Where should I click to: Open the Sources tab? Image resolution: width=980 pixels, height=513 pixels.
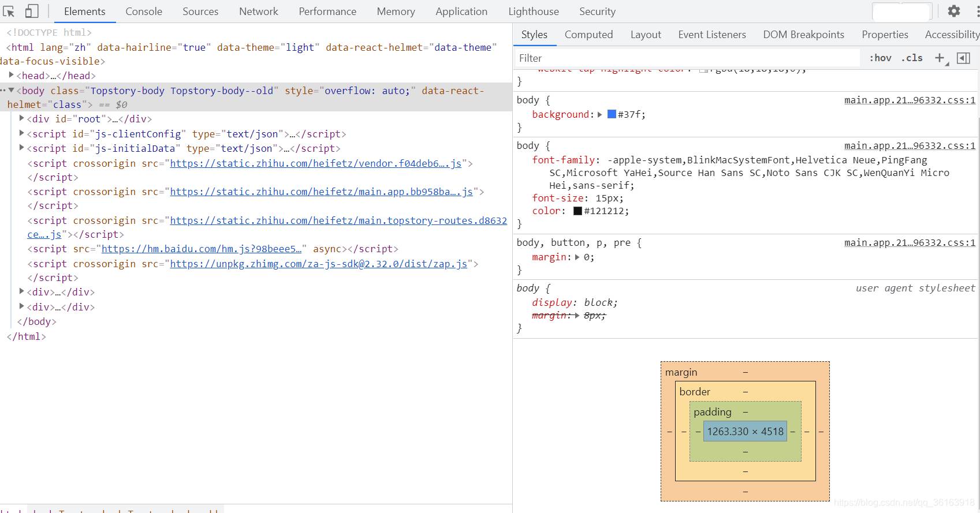point(200,12)
